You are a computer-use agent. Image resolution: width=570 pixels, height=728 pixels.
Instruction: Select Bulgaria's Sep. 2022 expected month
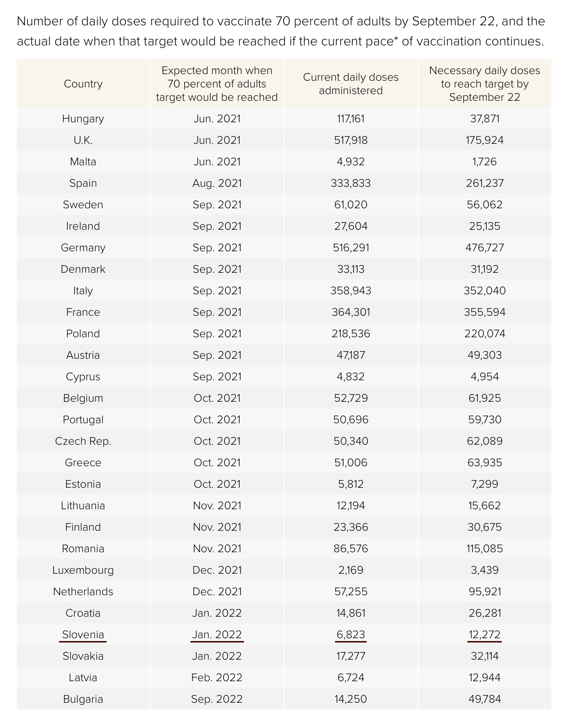pos(217,699)
